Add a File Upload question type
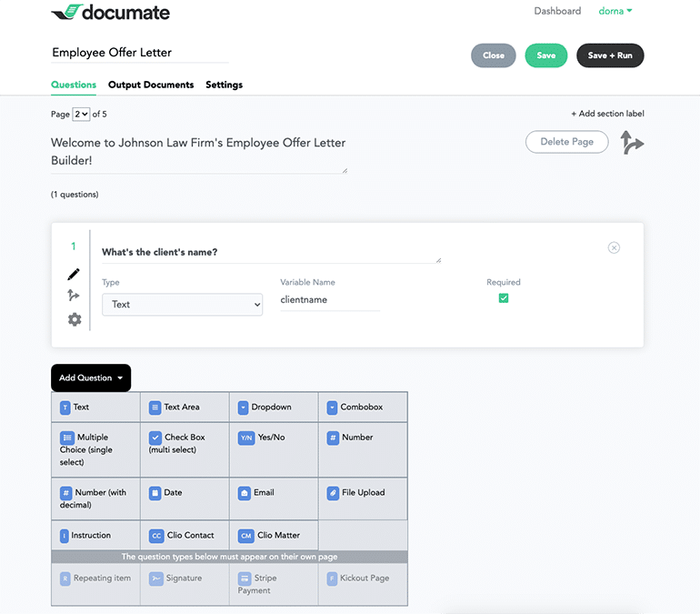700x614 pixels. pyautogui.click(x=363, y=498)
